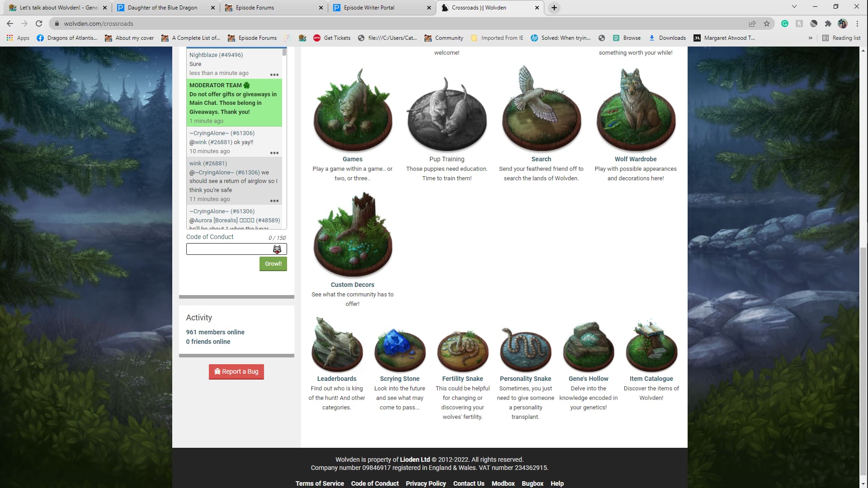Open the Item Catalogue book icon

(x=651, y=346)
